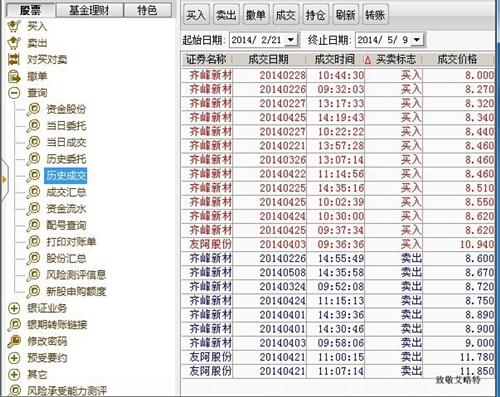Click the 对买对卖 icon

click(x=14, y=59)
